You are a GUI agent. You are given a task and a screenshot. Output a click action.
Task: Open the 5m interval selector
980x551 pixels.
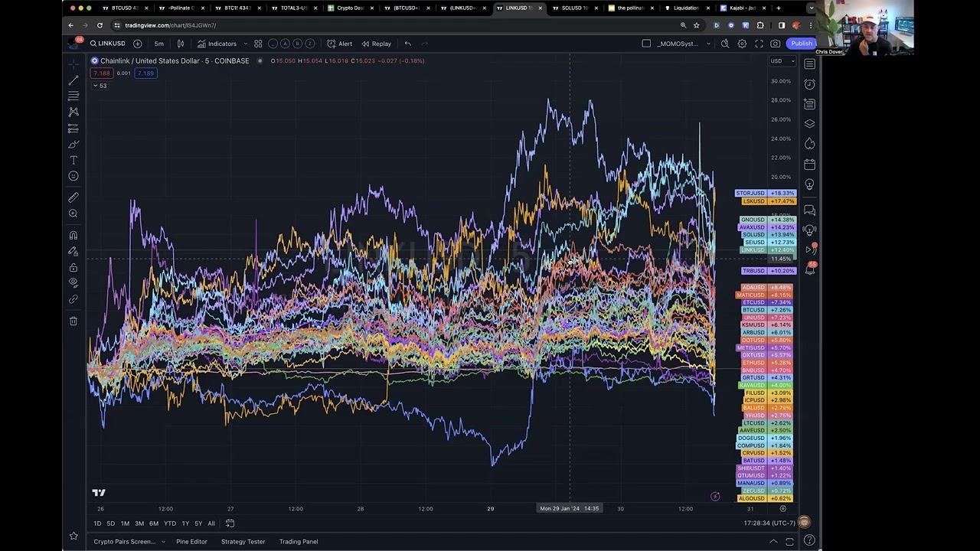click(158, 44)
